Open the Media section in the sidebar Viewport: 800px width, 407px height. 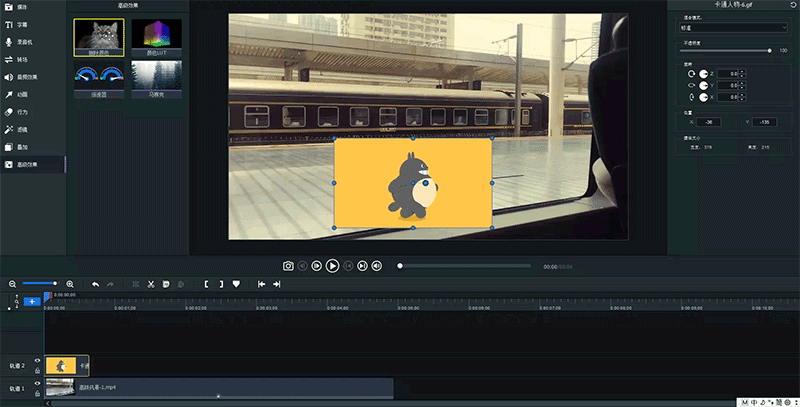[x=33, y=7]
